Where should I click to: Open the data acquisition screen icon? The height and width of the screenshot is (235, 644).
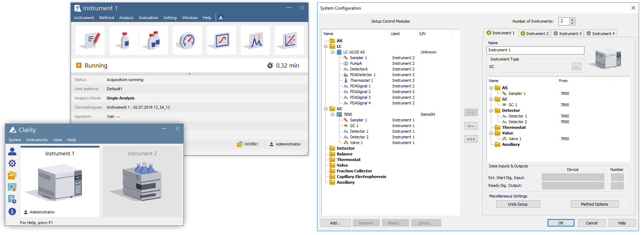(221, 40)
